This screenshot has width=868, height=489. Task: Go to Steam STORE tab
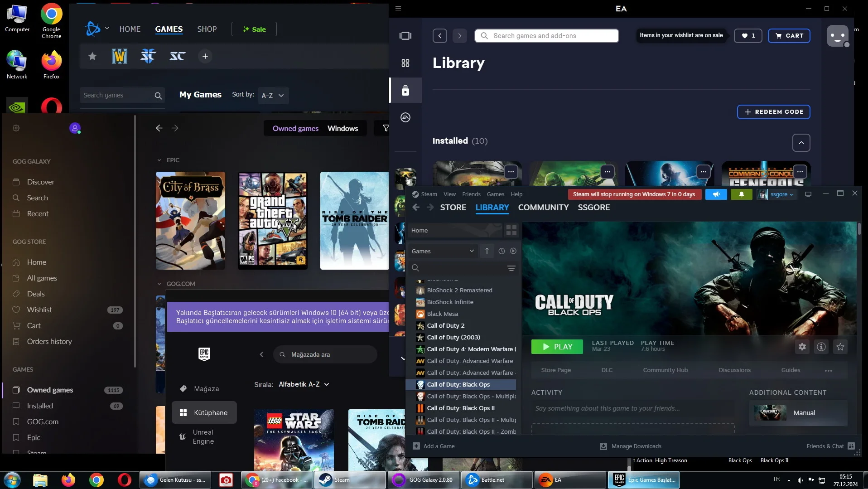[453, 208]
